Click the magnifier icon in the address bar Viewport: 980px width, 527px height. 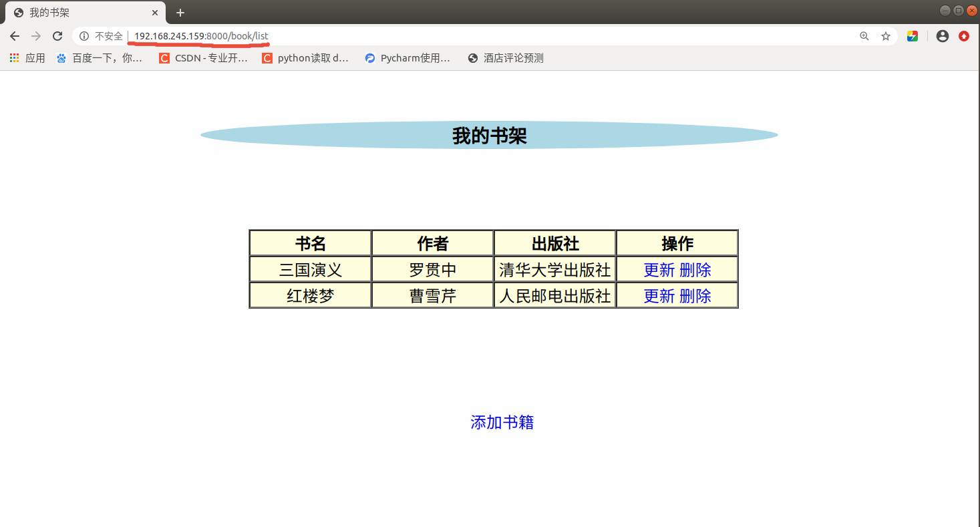(864, 36)
